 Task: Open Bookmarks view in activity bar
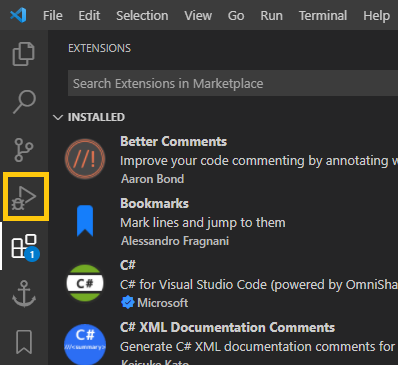[x=24, y=342]
